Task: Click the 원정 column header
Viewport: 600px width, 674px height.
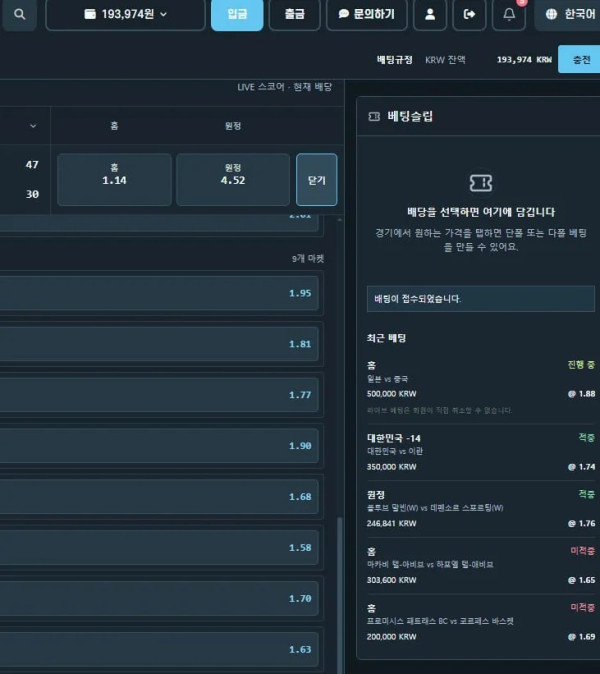Action: (x=233, y=126)
